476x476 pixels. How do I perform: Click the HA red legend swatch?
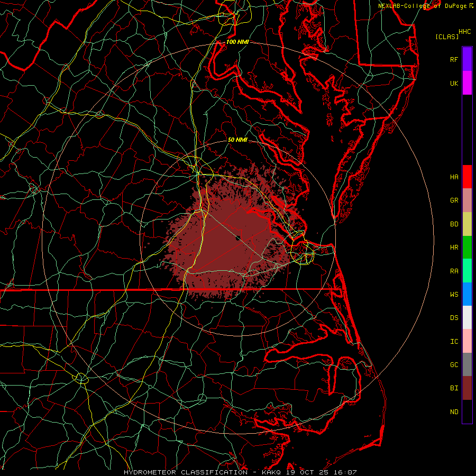pos(467,177)
